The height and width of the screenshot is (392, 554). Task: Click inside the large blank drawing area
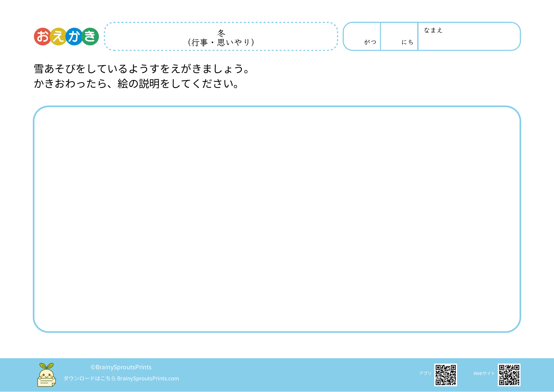[x=277, y=219]
